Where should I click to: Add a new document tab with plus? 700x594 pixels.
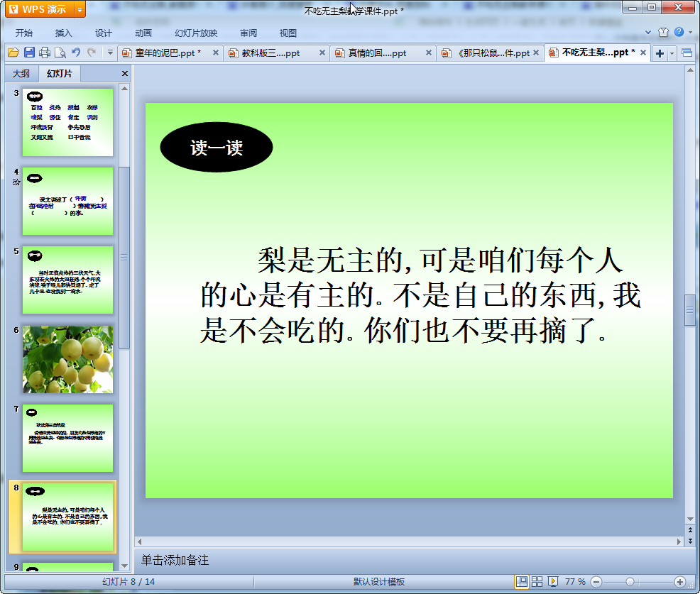click(660, 53)
